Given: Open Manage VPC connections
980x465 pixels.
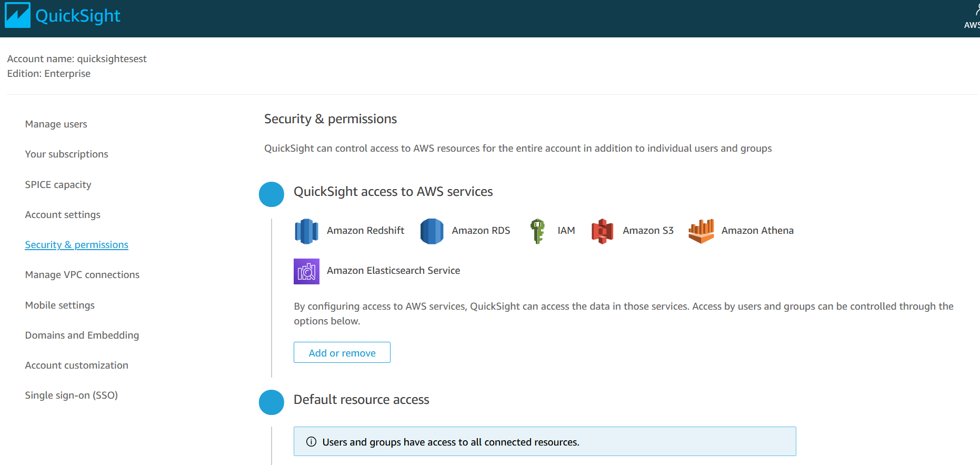Looking at the screenshot, I should pos(82,275).
